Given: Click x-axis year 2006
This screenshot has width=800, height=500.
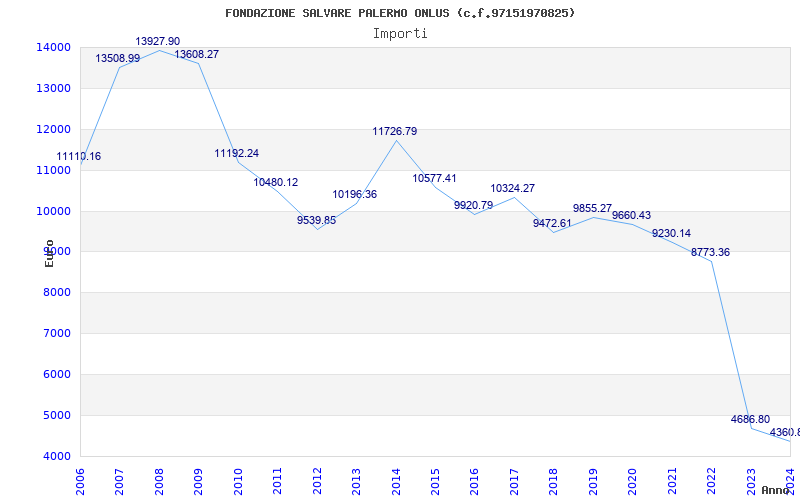Looking at the screenshot, I should [x=80, y=481].
